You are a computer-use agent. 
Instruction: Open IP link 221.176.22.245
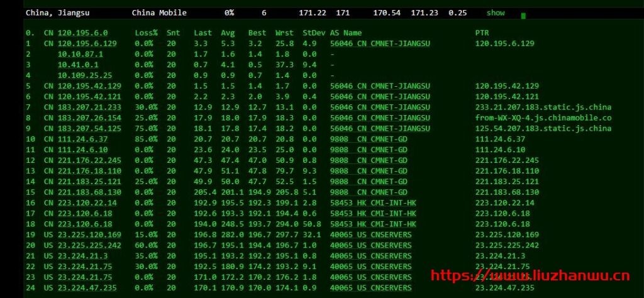coord(89,160)
